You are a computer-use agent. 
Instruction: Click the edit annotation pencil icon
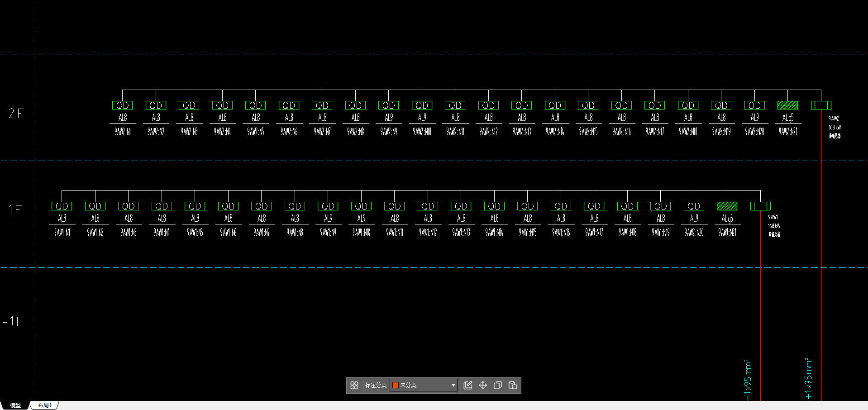point(468,385)
